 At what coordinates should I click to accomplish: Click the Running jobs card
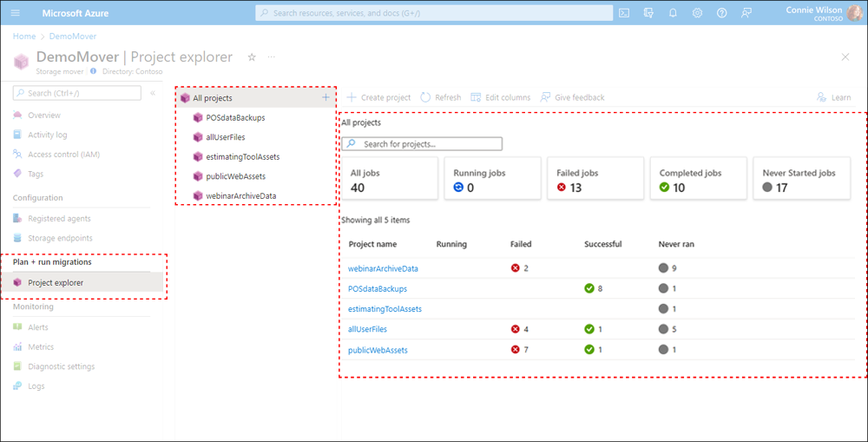tap(493, 178)
